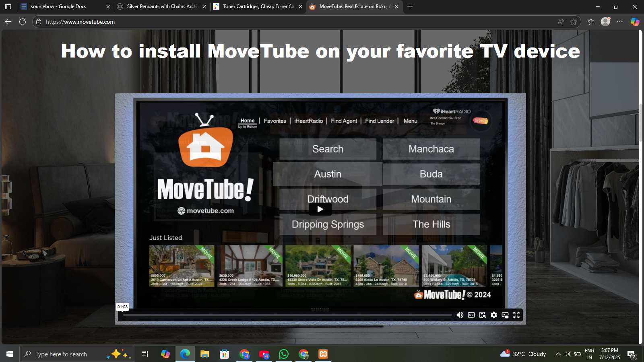The image size is (644, 362).
Task: Open Windows Start menu
Action: 10,354
